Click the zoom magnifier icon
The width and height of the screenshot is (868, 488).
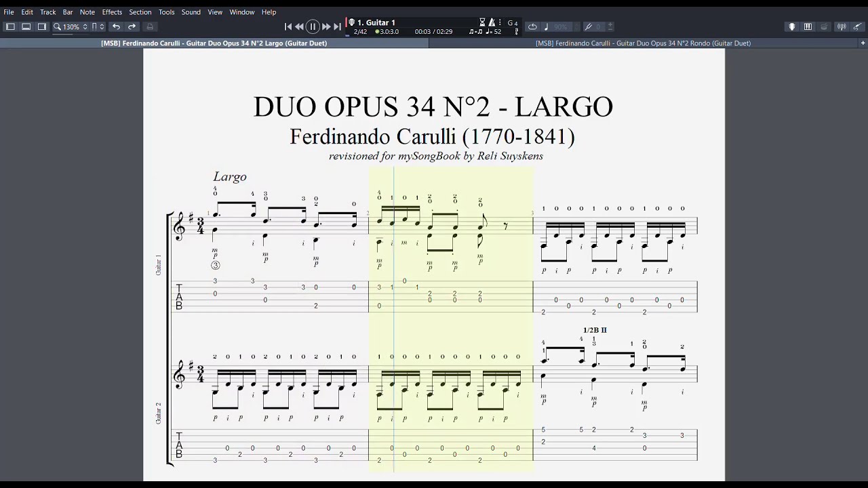coord(57,26)
